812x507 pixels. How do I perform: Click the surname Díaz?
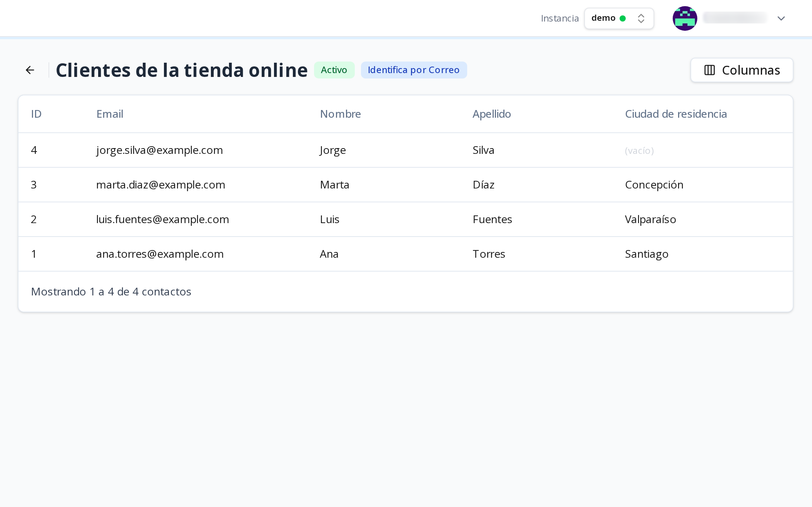483,185
